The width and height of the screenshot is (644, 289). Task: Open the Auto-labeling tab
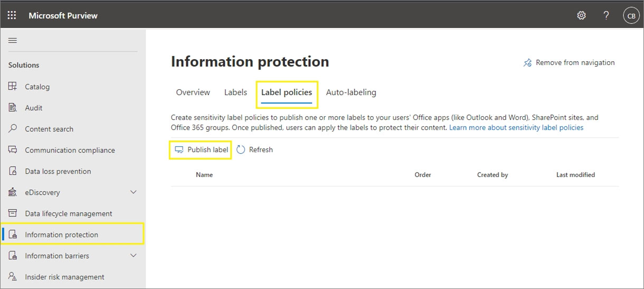pos(351,92)
